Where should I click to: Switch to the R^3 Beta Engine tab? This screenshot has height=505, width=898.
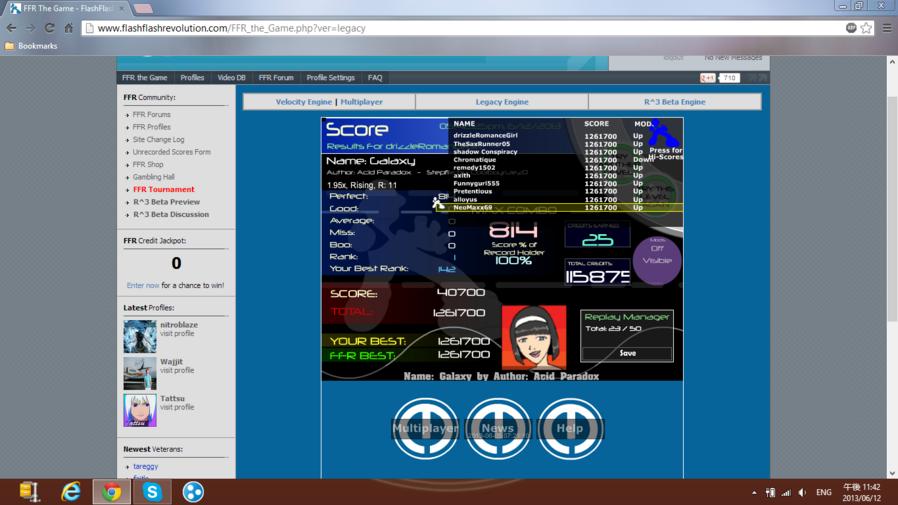point(675,102)
